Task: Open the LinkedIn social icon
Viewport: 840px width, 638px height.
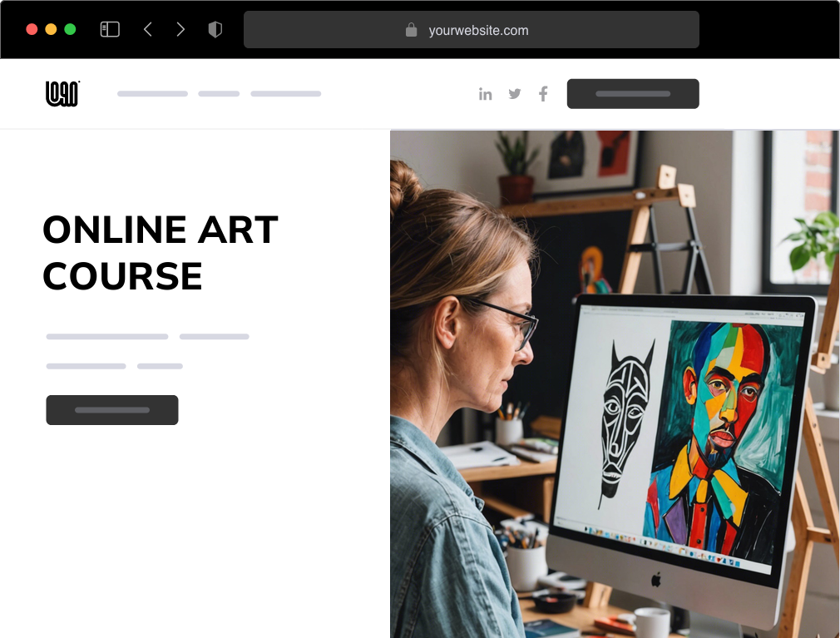Action: [486, 94]
